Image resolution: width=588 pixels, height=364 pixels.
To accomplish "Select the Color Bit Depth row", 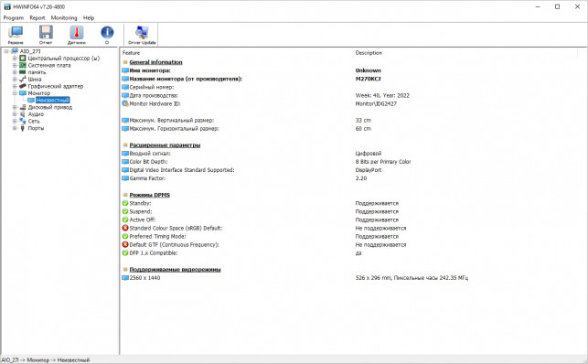I will [x=353, y=162].
